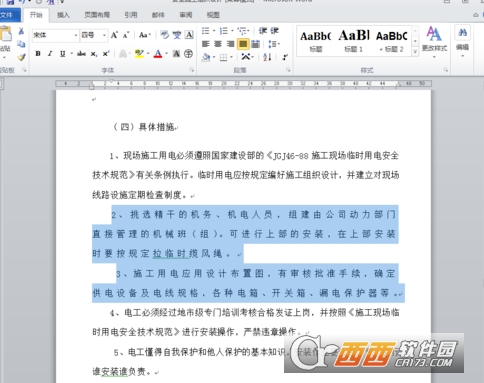Toggle Underline formatting
Screen dimensions: 484x383
[x=62, y=53]
